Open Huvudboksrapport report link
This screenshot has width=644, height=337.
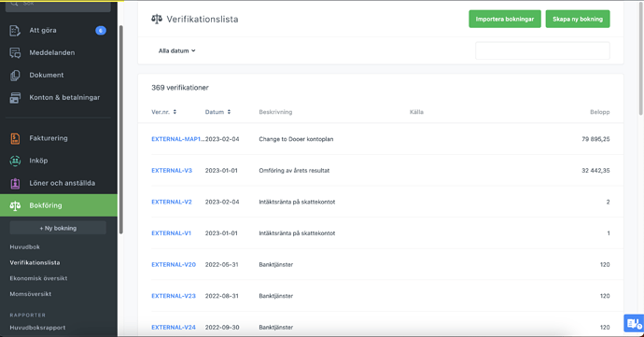click(x=37, y=328)
